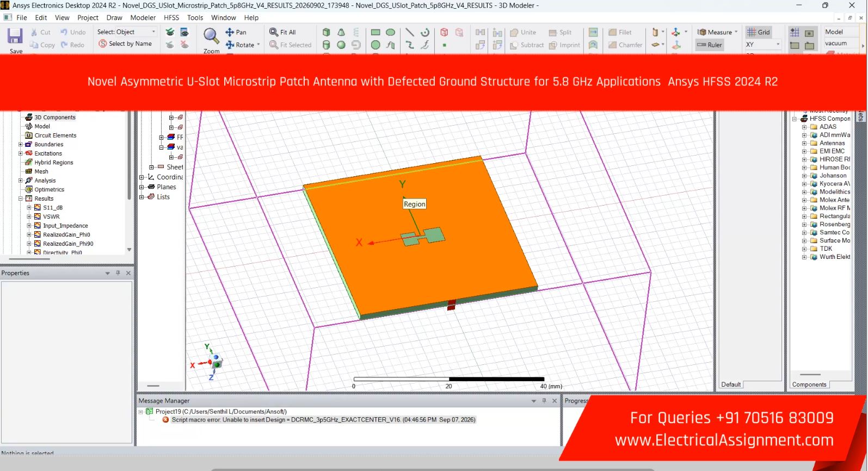
Task: Expand the Excitations tree node
Action: coord(21,153)
